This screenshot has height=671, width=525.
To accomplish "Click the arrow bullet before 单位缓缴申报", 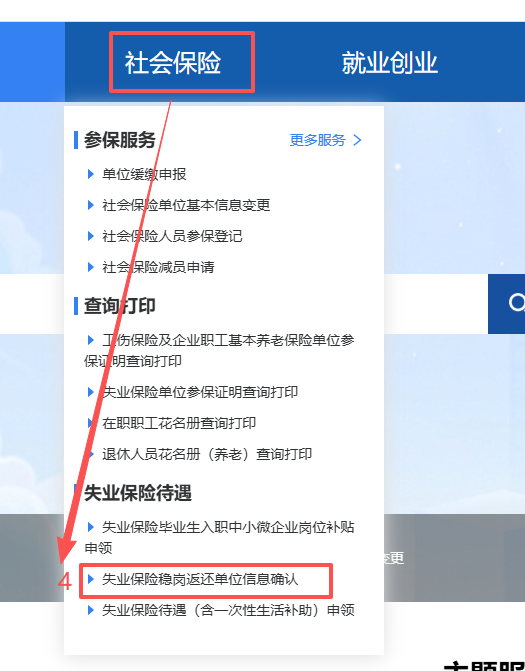I will tap(90, 174).
